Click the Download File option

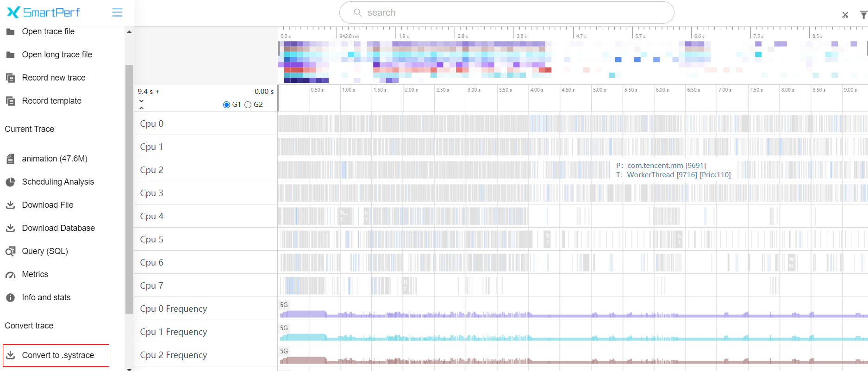tap(47, 205)
